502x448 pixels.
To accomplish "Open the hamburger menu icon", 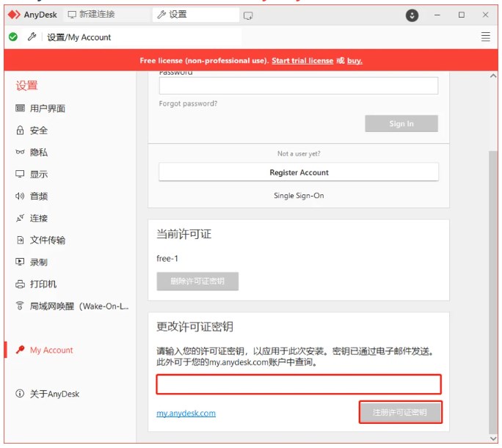I will (485, 37).
